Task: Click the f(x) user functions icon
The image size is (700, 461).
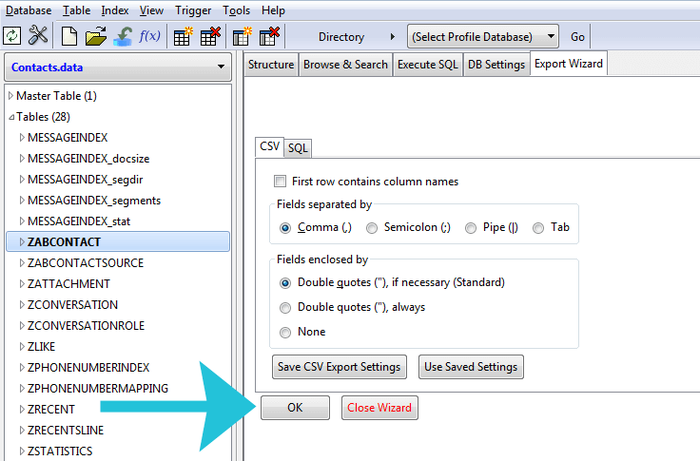Action: [x=149, y=36]
